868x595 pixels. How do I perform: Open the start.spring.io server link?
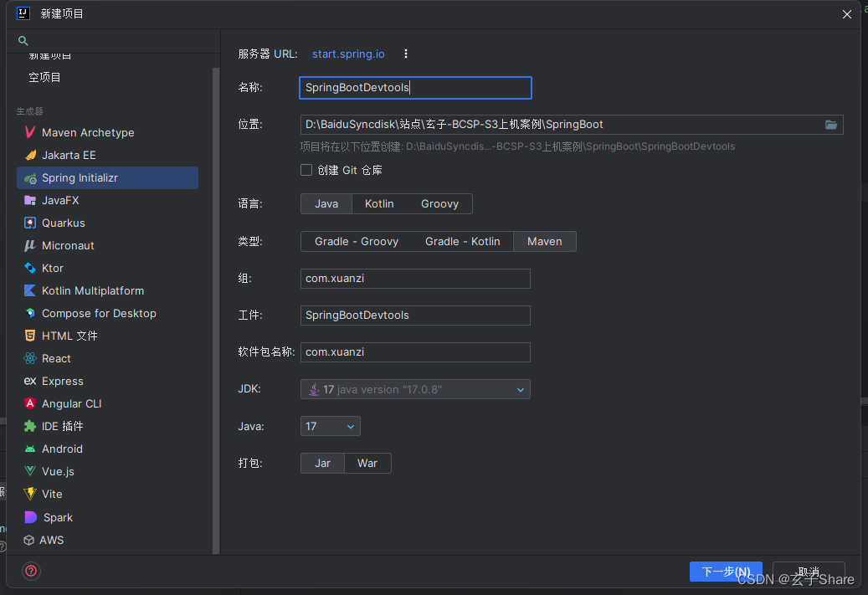click(x=348, y=54)
